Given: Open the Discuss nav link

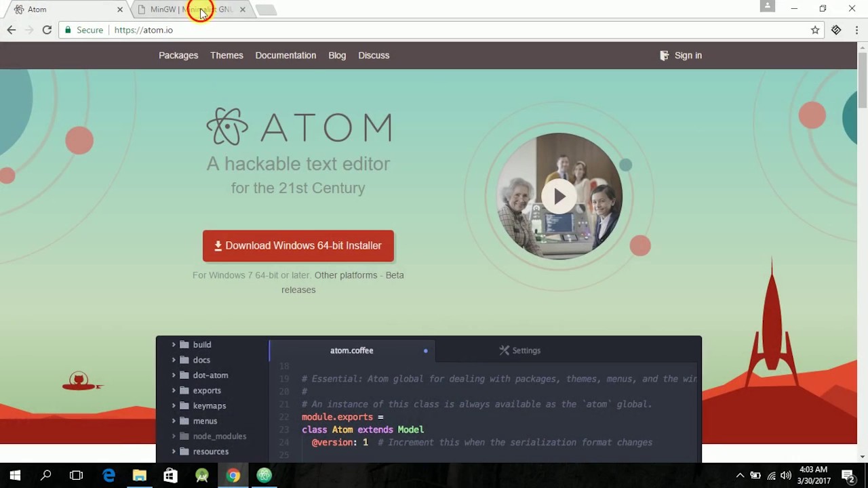Looking at the screenshot, I should 374,56.
